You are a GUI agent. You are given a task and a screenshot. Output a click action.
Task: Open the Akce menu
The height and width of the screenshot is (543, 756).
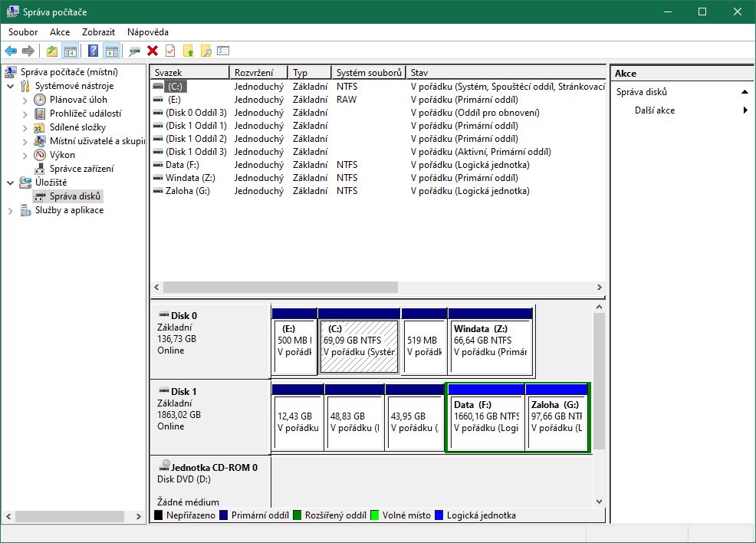(60, 32)
